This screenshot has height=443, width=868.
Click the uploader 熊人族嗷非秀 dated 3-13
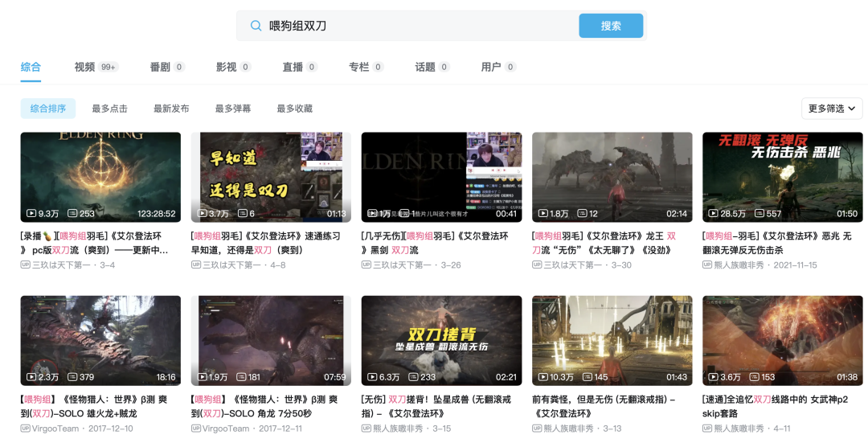point(568,428)
